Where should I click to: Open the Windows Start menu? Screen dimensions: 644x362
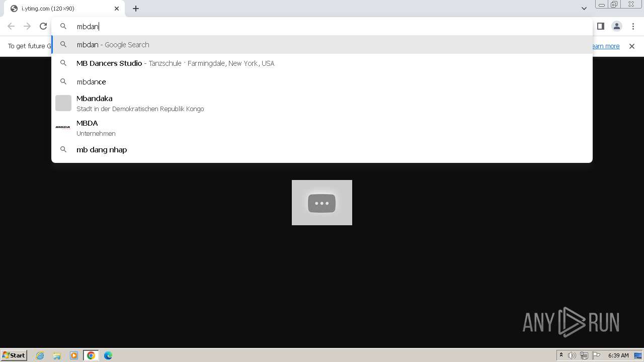(14, 355)
